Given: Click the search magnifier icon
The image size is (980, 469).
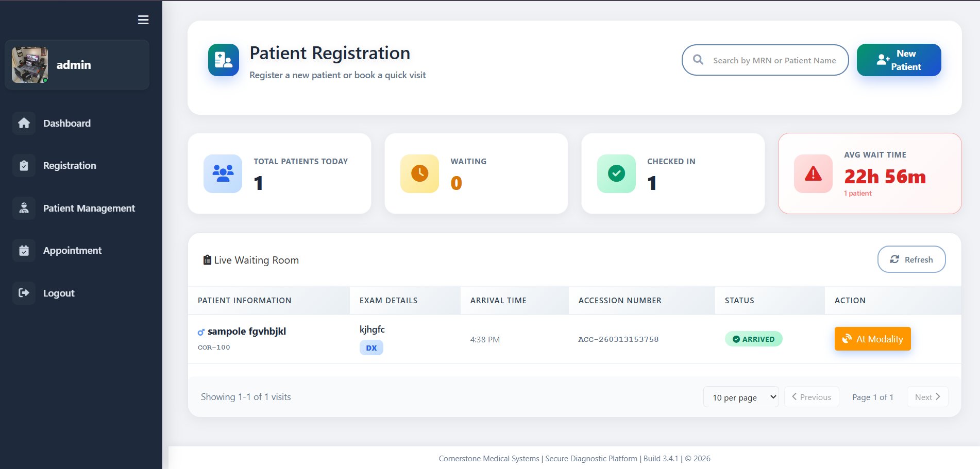Looking at the screenshot, I should point(698,60).
